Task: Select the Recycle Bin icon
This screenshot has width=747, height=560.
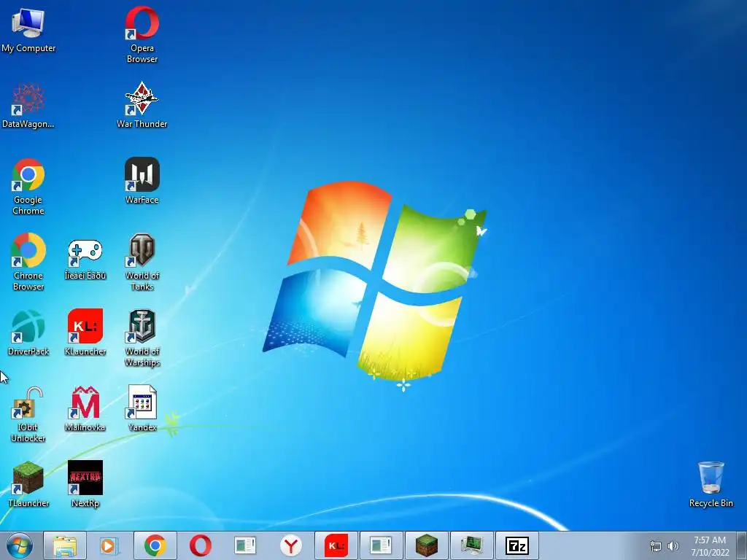Action: [711, 484]
